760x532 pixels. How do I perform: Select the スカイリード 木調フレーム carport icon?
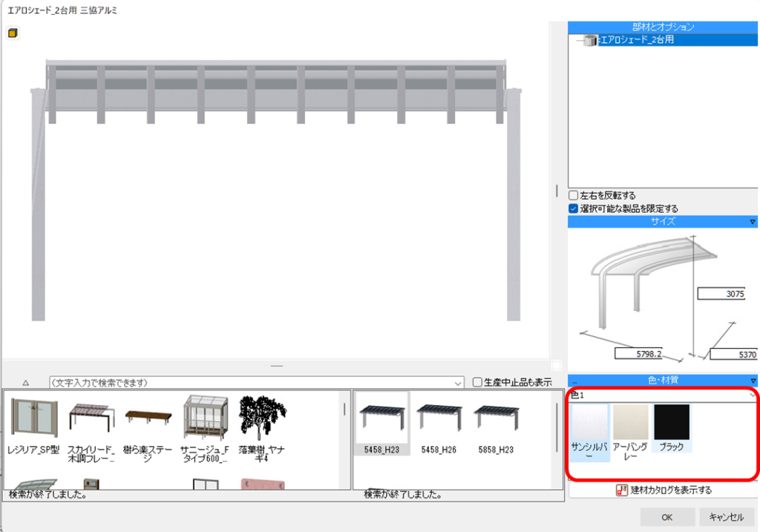[91, 419]
